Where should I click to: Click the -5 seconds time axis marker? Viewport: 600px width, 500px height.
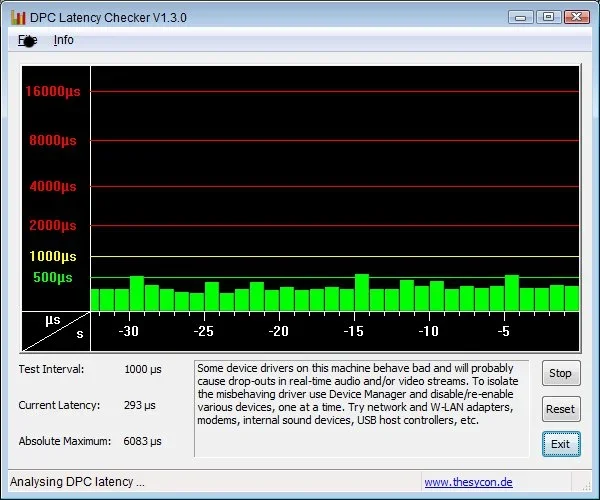coord(504,331)
